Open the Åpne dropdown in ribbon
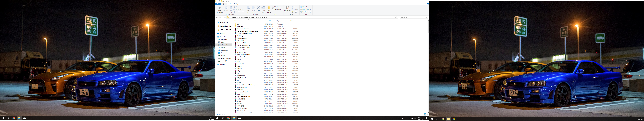Viewport: 644px width, 121px height. tap(295, 7)
